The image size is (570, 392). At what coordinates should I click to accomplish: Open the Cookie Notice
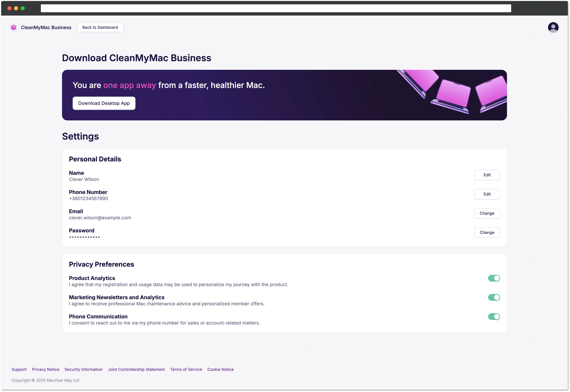(220, 369)
